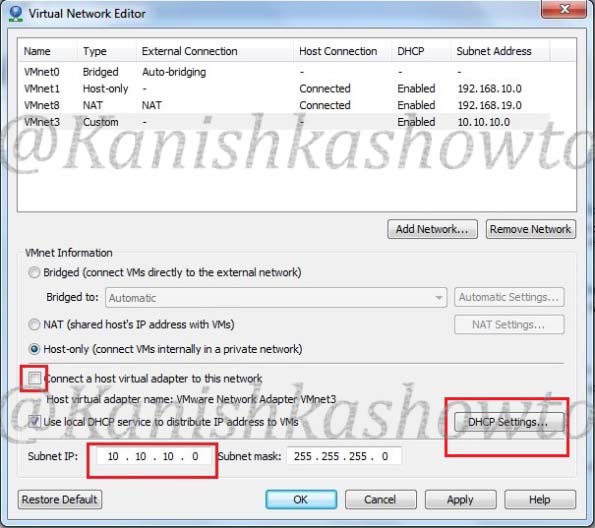Click the Virtual Network Editor title icon
The height and width of the screenshot is (528, 595).
pyautogui.click(x=16, y=14)
